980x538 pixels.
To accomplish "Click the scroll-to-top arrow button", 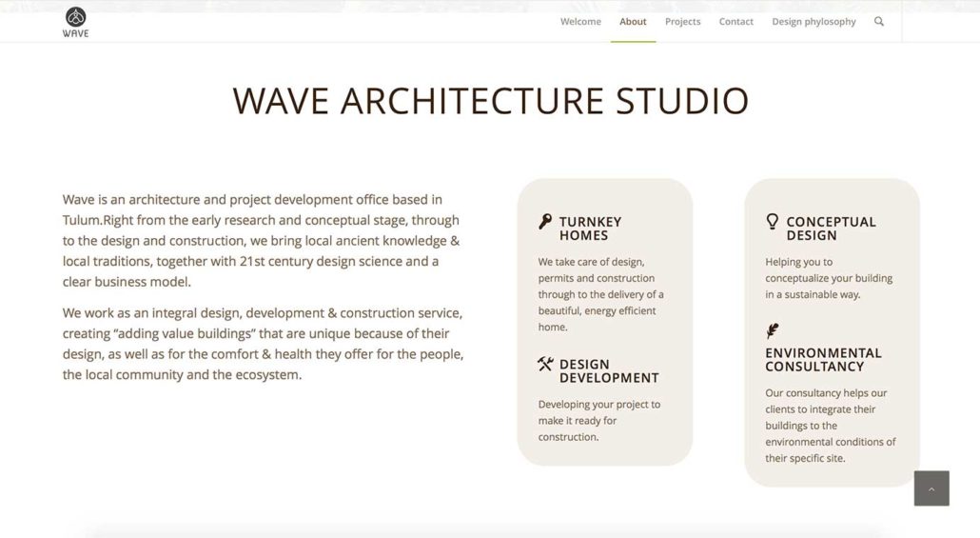I will (x=931, y=488).
